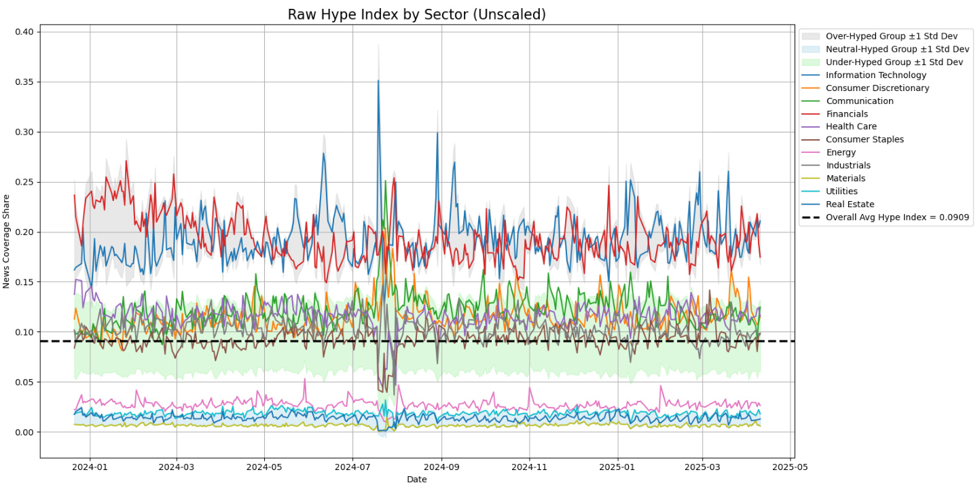Click the chart title Raw Hype Index
The image size is (980, 485).
pos(416,14)
